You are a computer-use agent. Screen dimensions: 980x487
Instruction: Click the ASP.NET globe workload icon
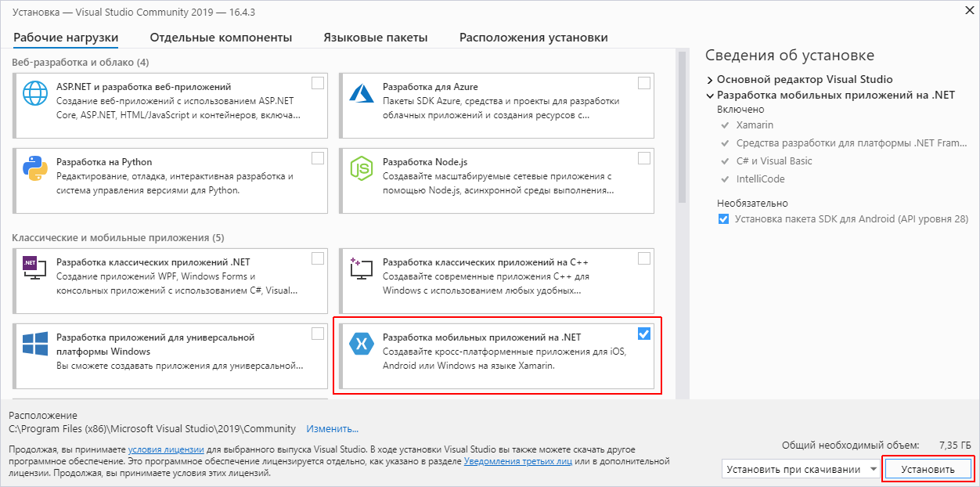coord(36,94)
